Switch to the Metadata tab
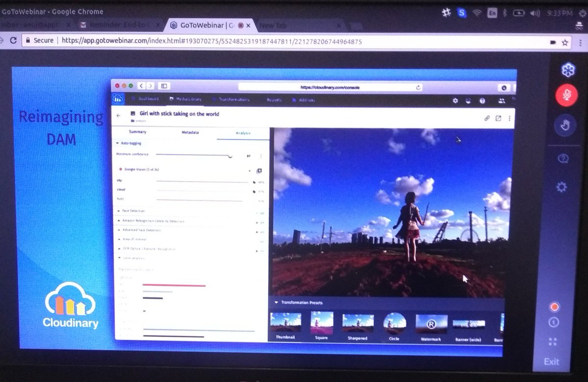The width and height of the screenshot is (588, 382). [x=190, y=132]
